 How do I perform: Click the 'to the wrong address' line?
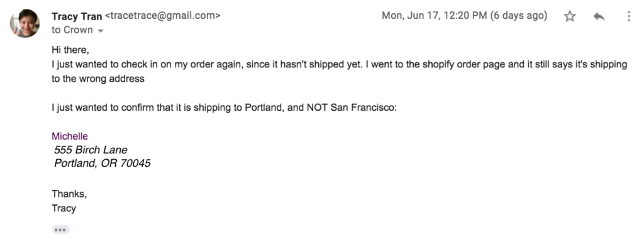pos(98,79)
